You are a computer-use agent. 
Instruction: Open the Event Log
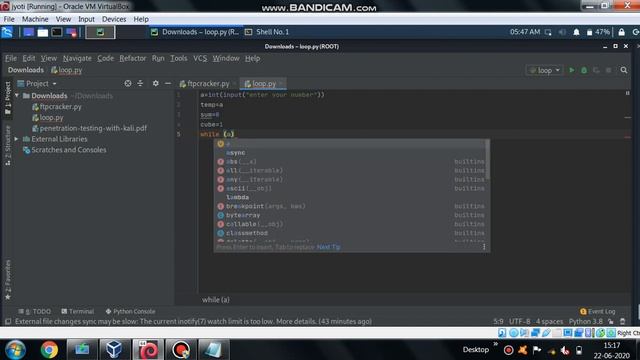(597, 311)
